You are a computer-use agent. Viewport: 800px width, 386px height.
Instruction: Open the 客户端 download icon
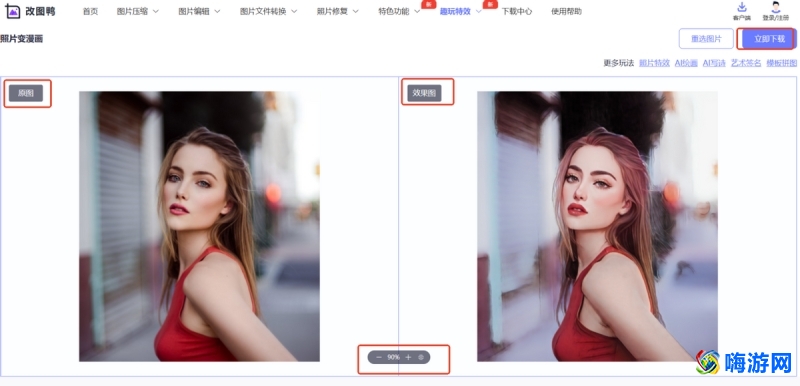coord(742,7)
